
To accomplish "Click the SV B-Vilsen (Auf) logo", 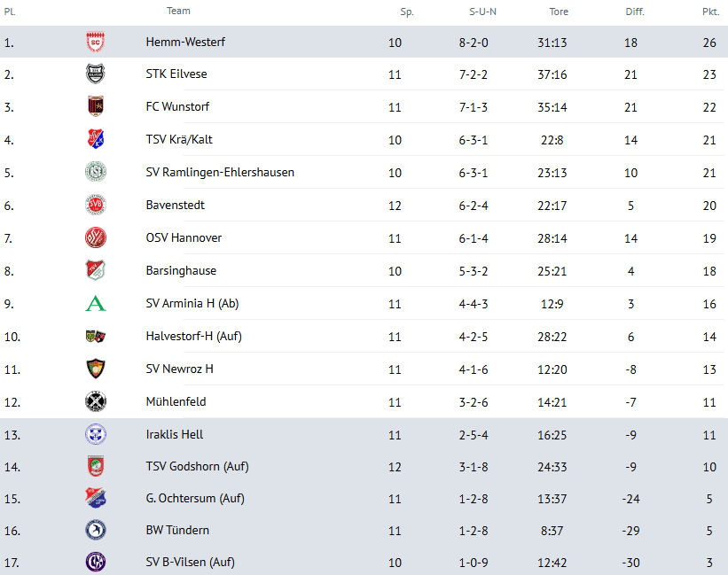I will tap(95, 563).
